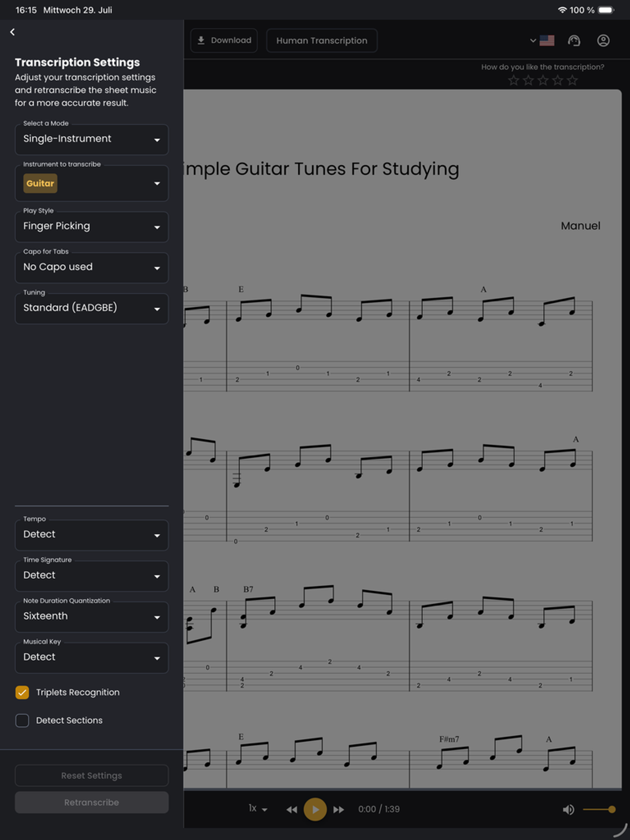Image resolution: width=630 pixels, height=840 pixels.
Task: Enable the Detect Sections checkbox
Action: 22,720
